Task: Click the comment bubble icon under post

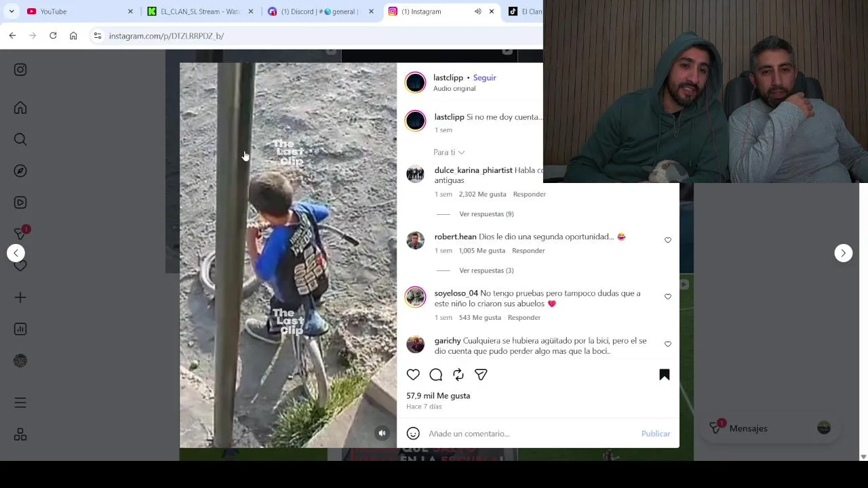Action: (x=436, y=374)
